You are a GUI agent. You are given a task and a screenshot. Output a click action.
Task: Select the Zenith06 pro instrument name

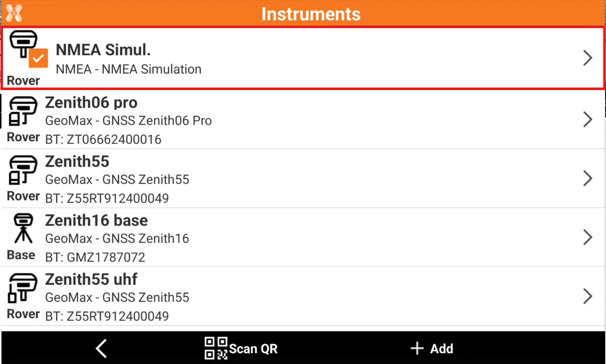(x=91, y=103)
